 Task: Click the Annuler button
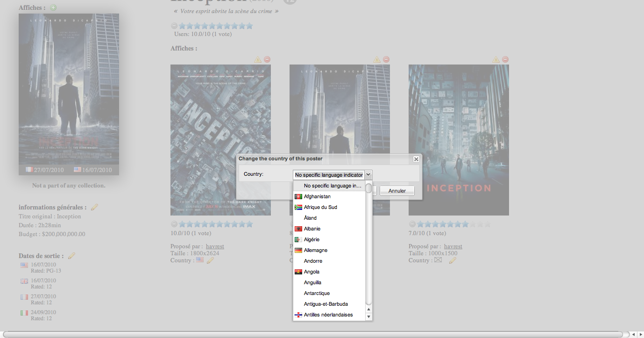coord(397,191)
